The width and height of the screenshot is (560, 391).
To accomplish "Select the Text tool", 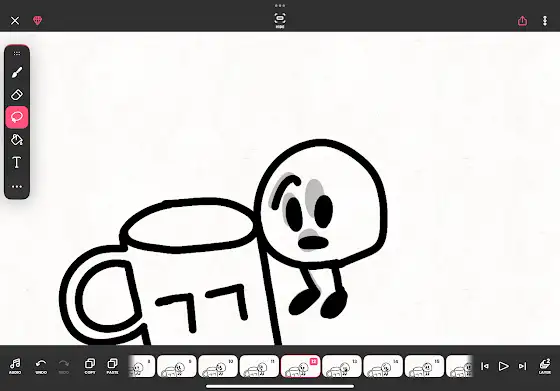I will pos(17,162).
